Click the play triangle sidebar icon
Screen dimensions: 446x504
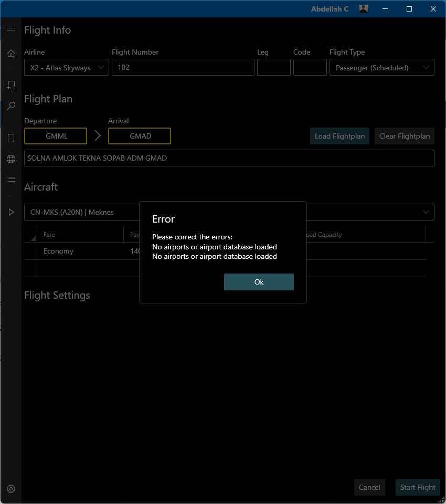(x=10, y=212)
